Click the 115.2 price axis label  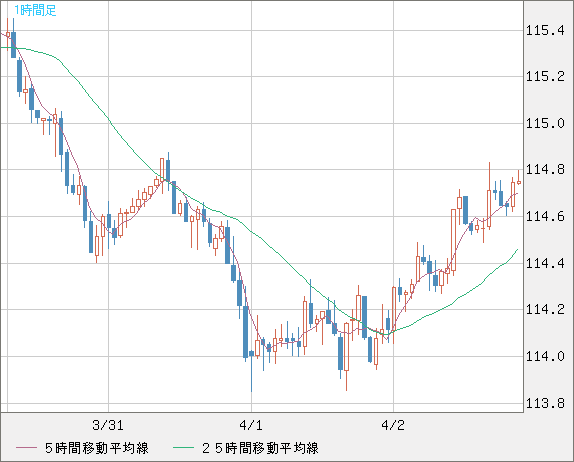(545, 77)
